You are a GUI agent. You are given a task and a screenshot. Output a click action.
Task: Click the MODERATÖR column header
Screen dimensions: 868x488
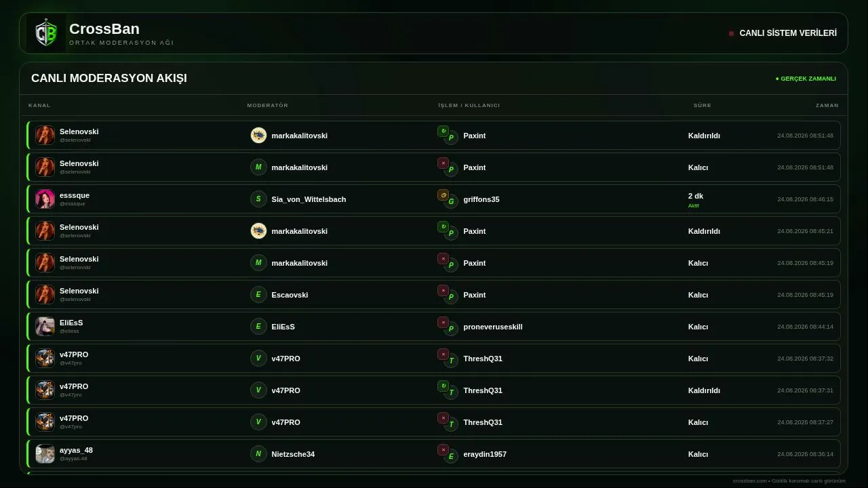pyautogui.click(x=268, y=105)
